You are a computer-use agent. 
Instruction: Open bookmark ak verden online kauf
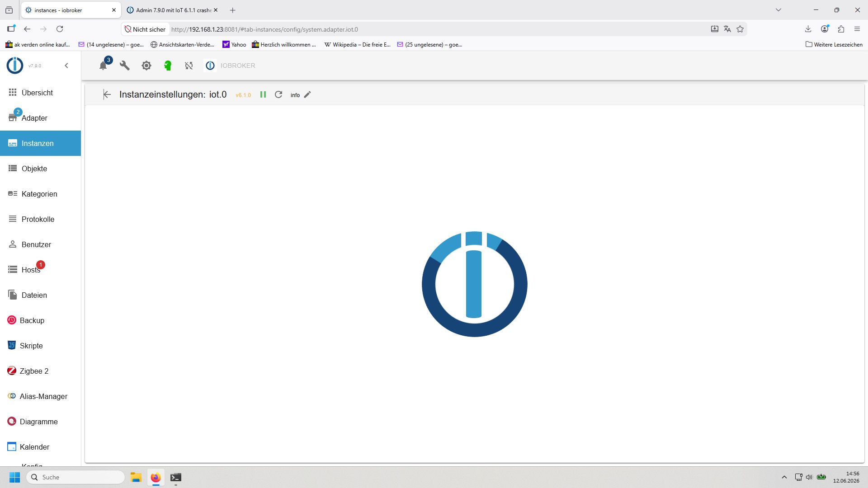tap(38, 44)
